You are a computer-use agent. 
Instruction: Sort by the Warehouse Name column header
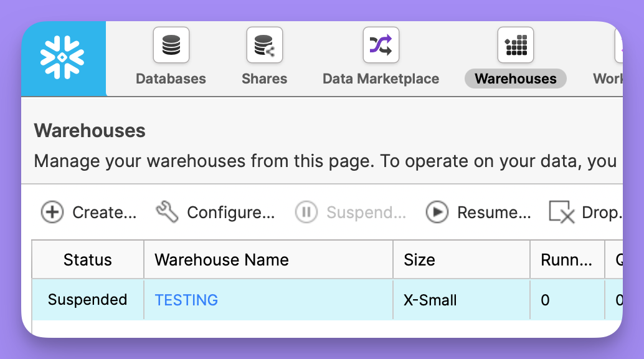[x=268, y=260]
